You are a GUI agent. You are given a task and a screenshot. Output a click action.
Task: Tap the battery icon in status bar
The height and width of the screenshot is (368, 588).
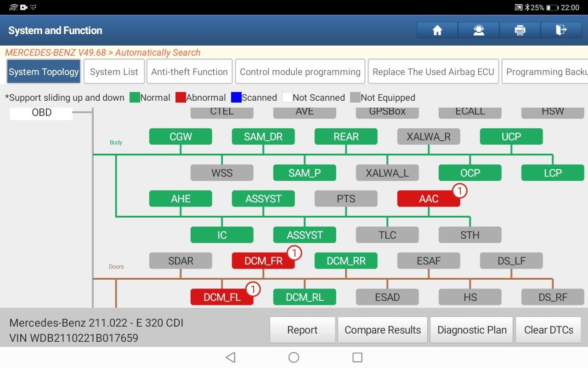(x=552, y=7)
